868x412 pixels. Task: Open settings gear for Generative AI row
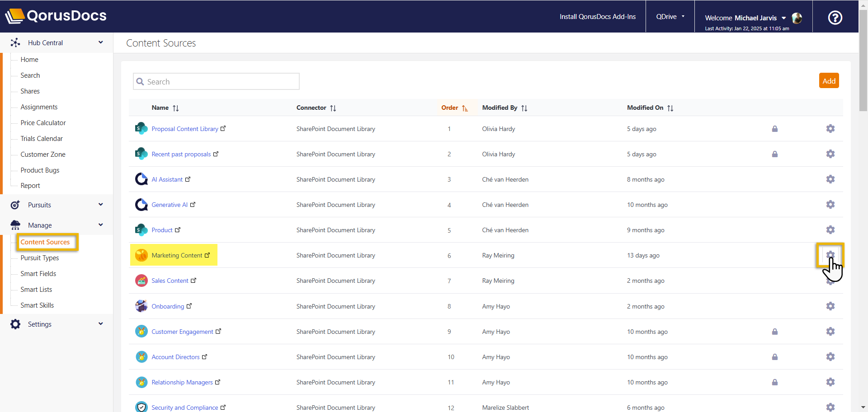(x=830, y=205)
